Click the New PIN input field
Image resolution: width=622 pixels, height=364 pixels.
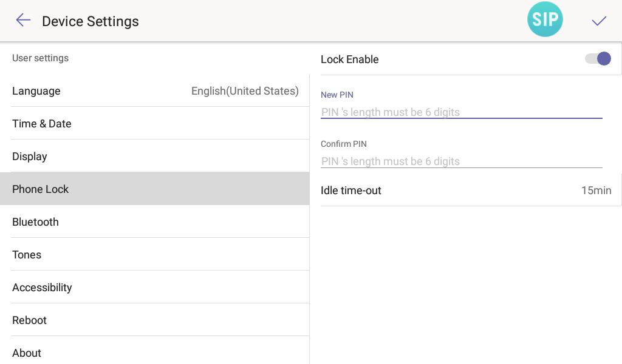[x=462, y=112]
